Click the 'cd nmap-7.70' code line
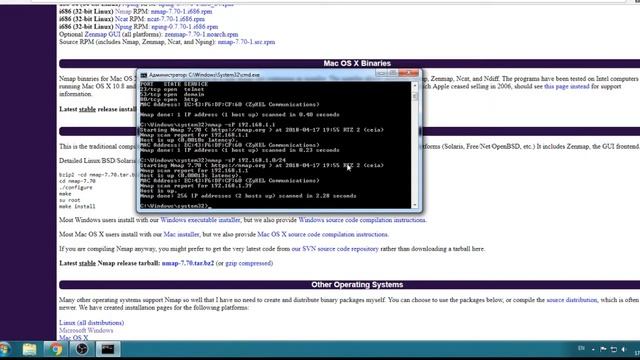This screenshot has height=360, width=640. tap(77, 181)
